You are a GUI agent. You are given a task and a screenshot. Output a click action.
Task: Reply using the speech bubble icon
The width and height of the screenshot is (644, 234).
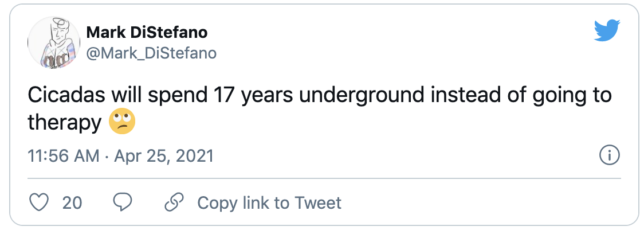(123, 202)
